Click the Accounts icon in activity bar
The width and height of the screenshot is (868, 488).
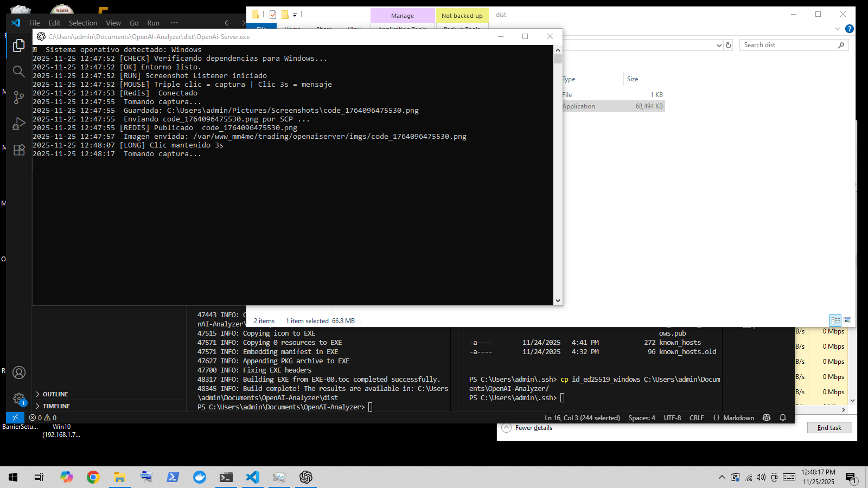(19, 373)
